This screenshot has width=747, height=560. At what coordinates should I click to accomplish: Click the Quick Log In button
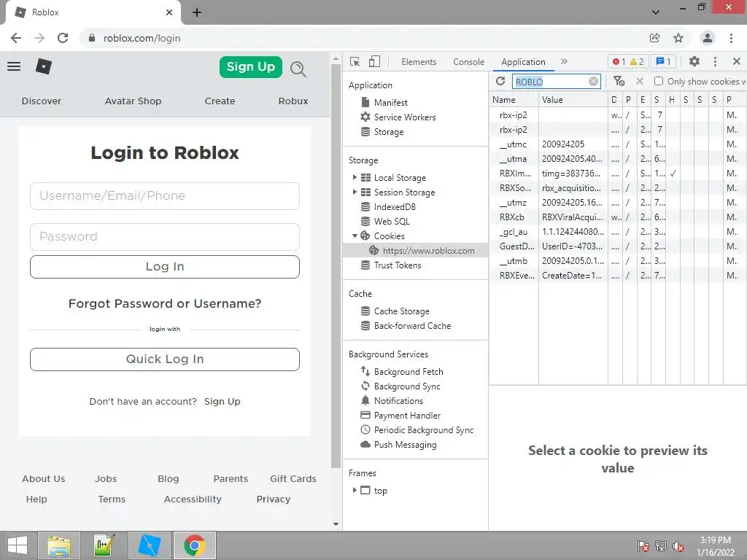pyautogui.click(x=165, y=359)
